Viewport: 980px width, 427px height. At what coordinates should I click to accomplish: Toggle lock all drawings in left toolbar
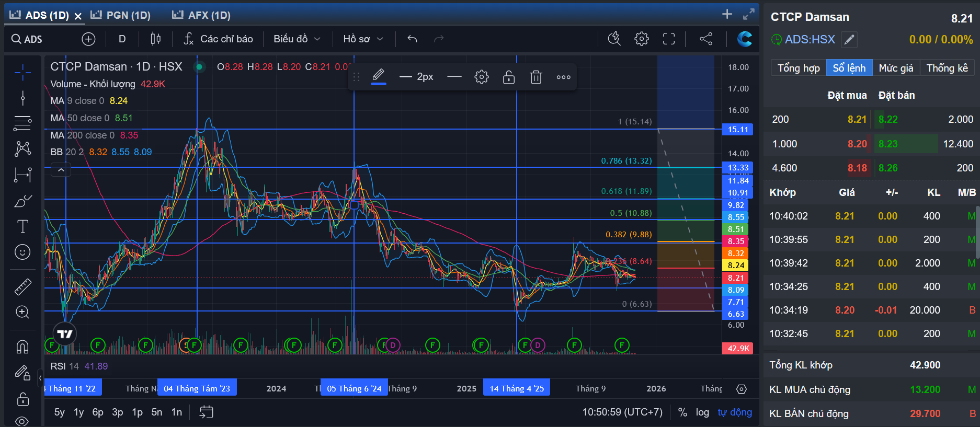coord(22,399)
